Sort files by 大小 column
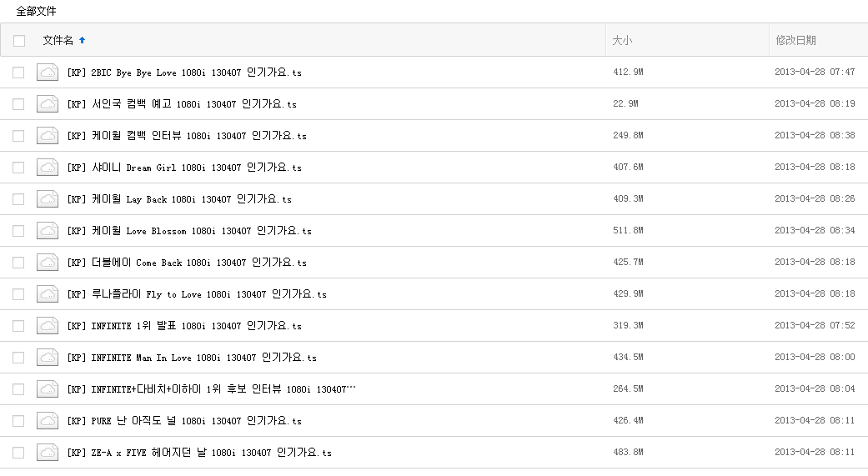The width and height of the screenshot is (868, 476). point(622,40)
